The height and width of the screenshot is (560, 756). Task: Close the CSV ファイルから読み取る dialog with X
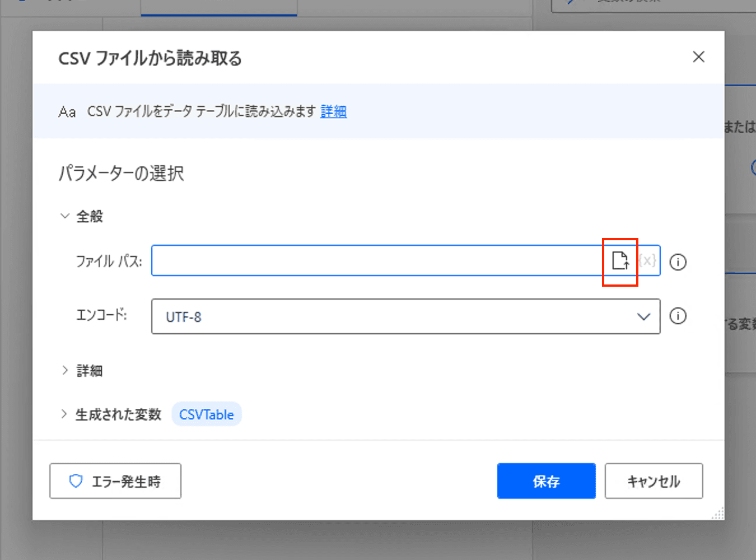point(698,57)
